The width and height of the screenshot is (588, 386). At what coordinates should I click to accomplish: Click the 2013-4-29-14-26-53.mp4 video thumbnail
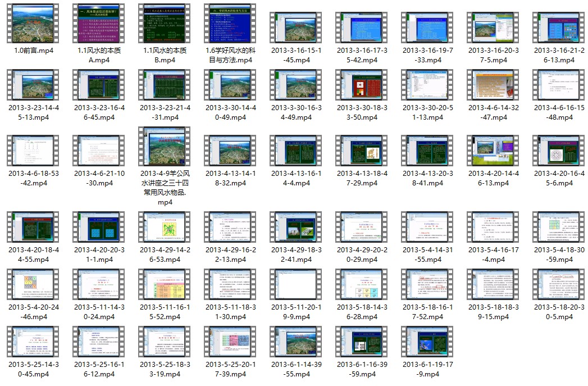point(165,227)
